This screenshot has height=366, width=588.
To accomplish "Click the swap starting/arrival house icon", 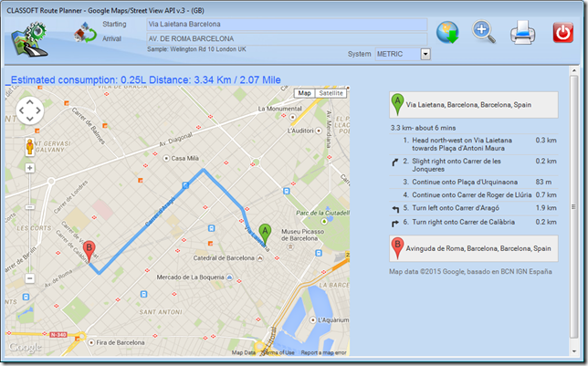I will click(x=85, y=32).
